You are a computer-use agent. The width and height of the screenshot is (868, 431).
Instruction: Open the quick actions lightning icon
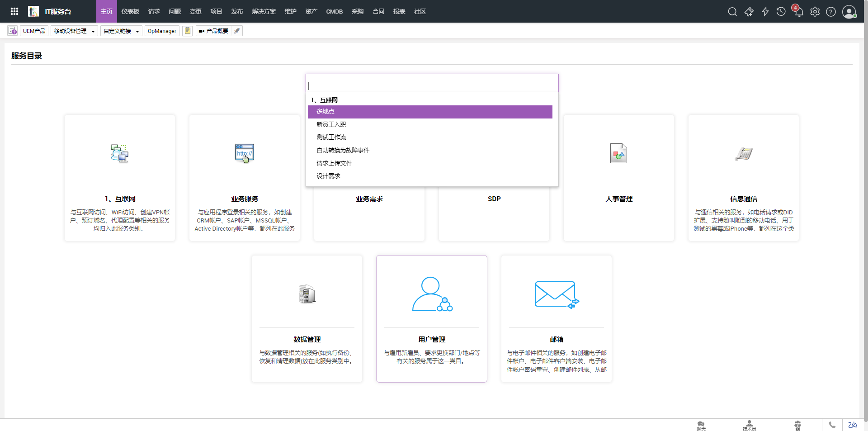(765, 12)
